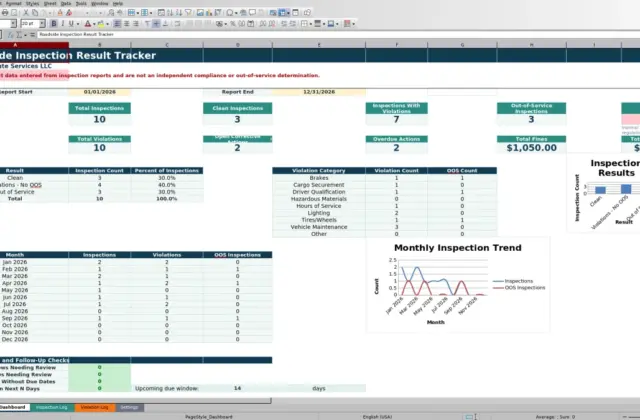
Task: Click the Copy icon
Action: [x=35, y=13]
